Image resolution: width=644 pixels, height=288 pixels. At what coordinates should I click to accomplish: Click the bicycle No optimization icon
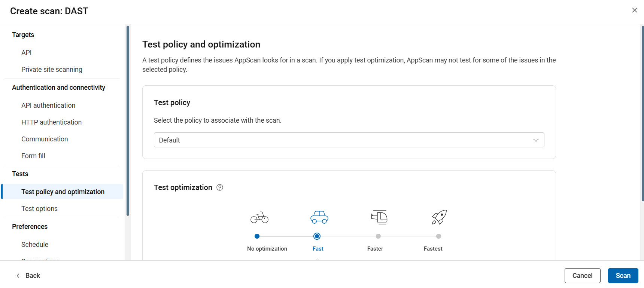coord(259,217)
